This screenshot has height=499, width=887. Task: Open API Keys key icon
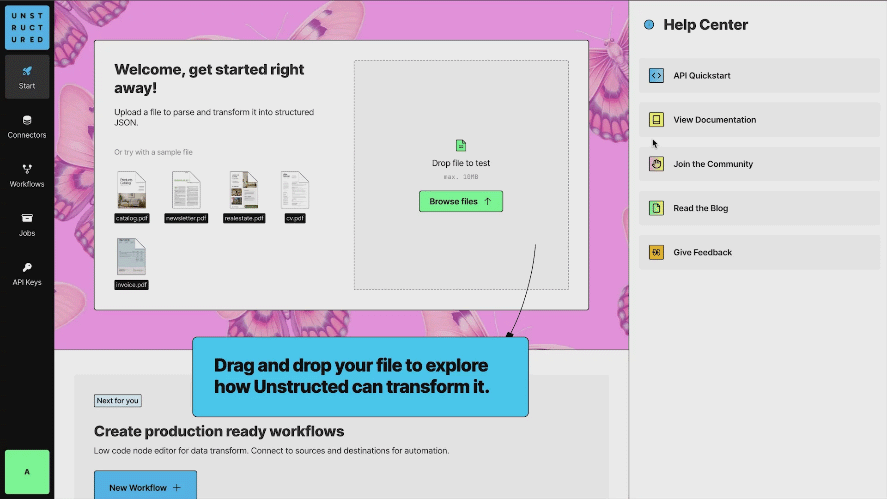(x=27, y=268)
